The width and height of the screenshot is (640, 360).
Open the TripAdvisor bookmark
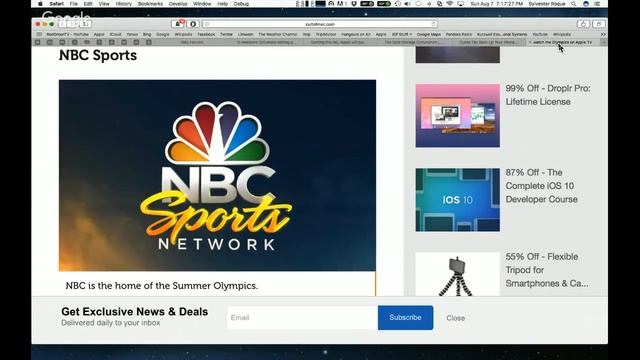click(x=325, y=34)
